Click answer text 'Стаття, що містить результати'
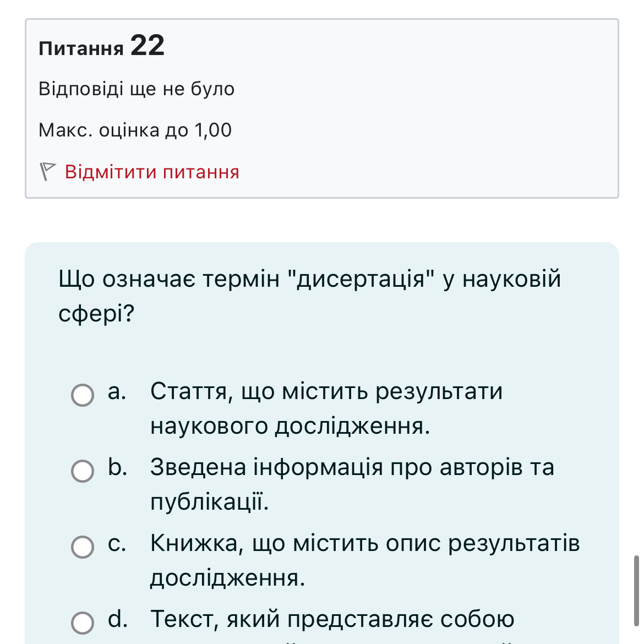 click(326, 391)
